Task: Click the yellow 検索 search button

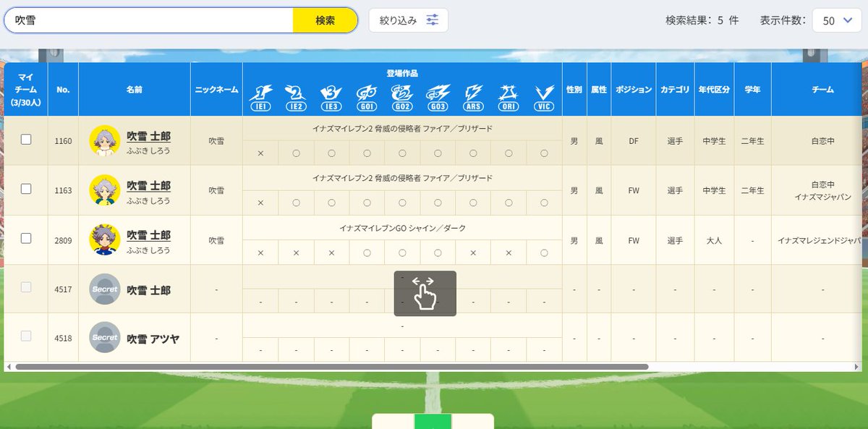Action: point(325,20)
